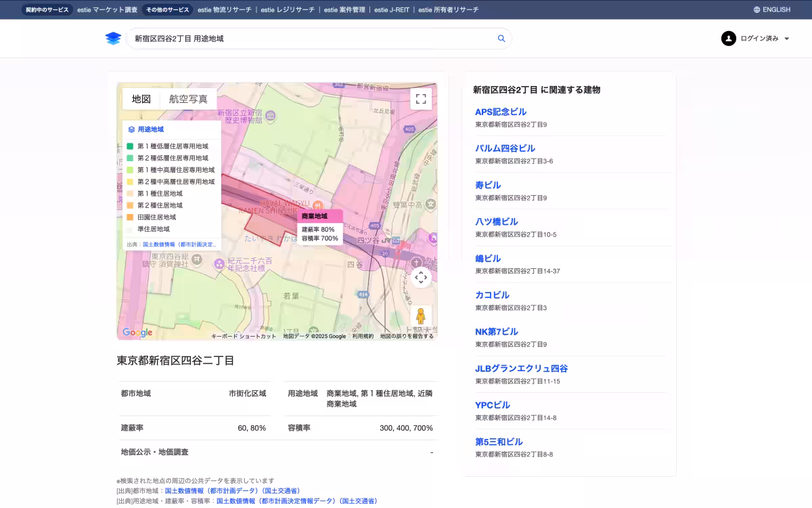Open the 契約中のサービス menu
The width and height of the screenshot is (812, 508).
[x=47, y=9]
